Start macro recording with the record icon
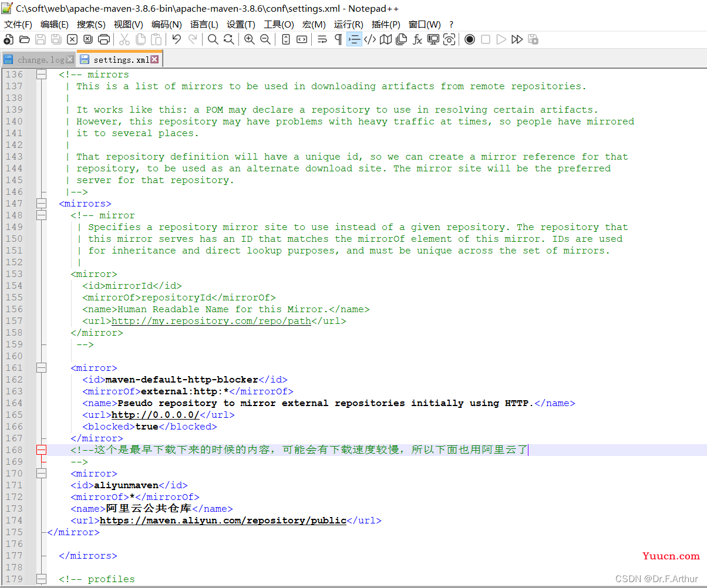This screenshot has height=588, width=707. point(470,39)
